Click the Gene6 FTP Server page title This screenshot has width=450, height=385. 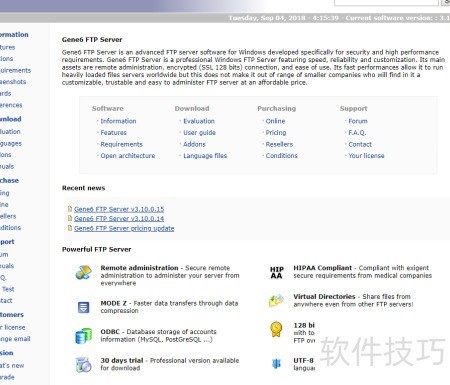click(92, 39)
